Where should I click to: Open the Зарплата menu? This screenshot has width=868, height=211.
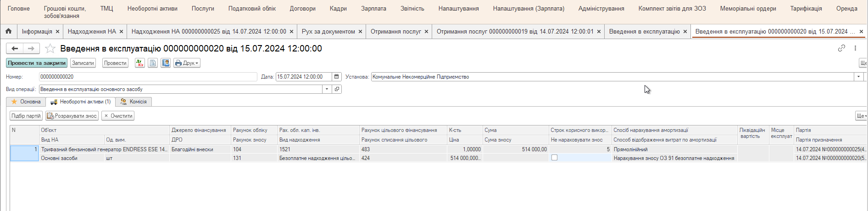click(373, 9)
